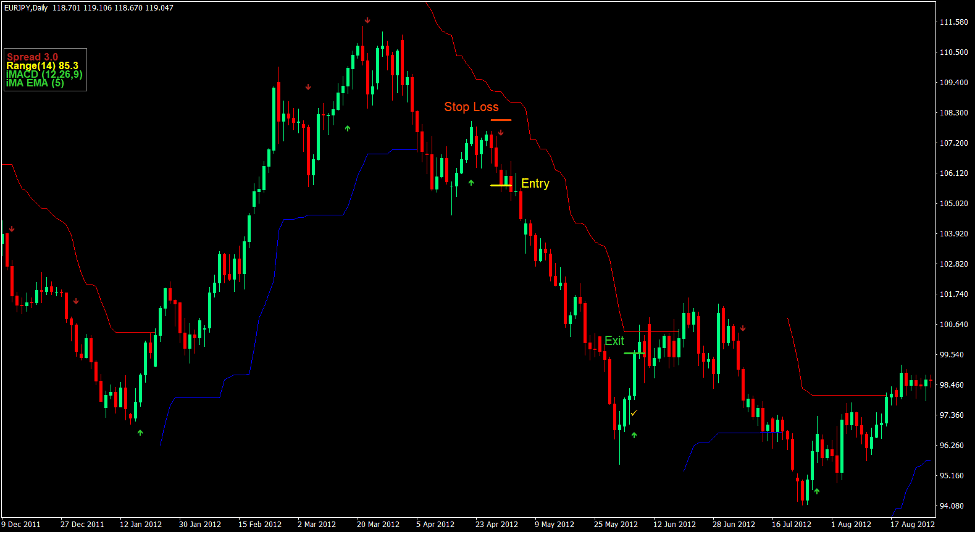Click the 20 Mar 2012 date on time axis
Screen dimensions: 977x533
click(379, 523)
